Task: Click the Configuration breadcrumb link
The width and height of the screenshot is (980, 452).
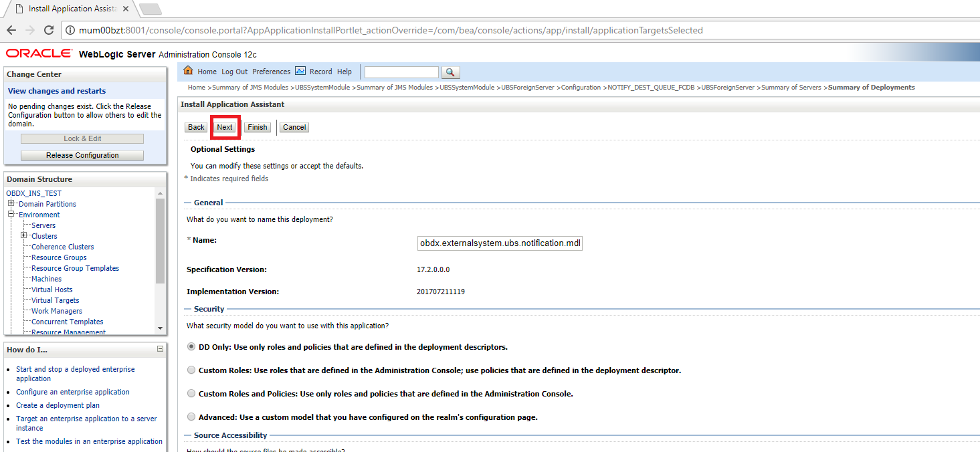Action: click(x=581, y=88)
